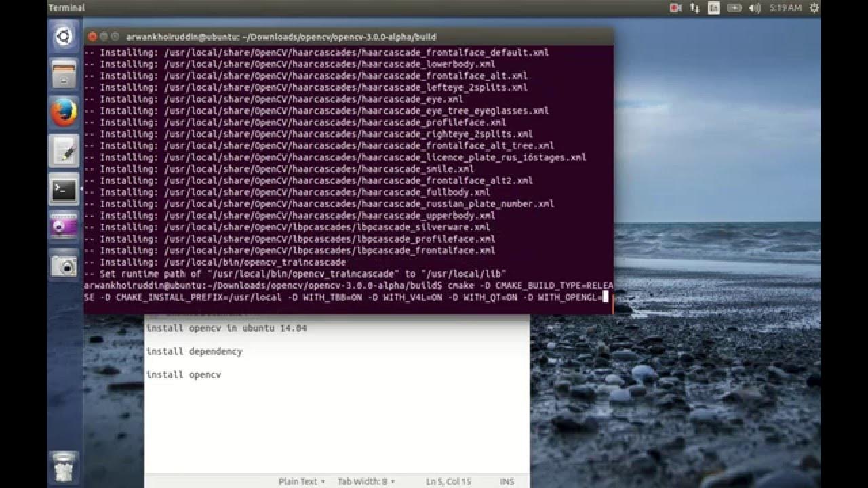Launch Firefox from the dock
868x488 pixels.
pyautogui.click(x=64, y=113)
